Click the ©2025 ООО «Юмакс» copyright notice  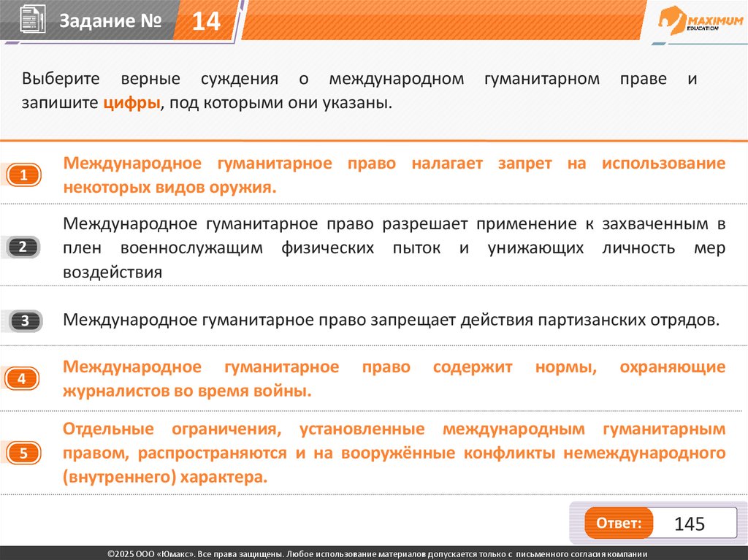coord(377,554)
